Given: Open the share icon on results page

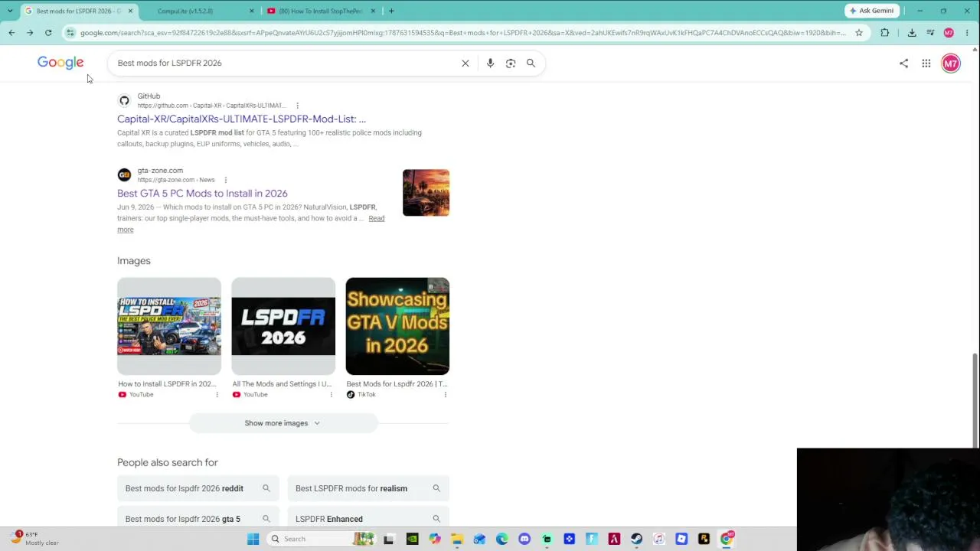Looking at the screenshot, I should point(903,64).
